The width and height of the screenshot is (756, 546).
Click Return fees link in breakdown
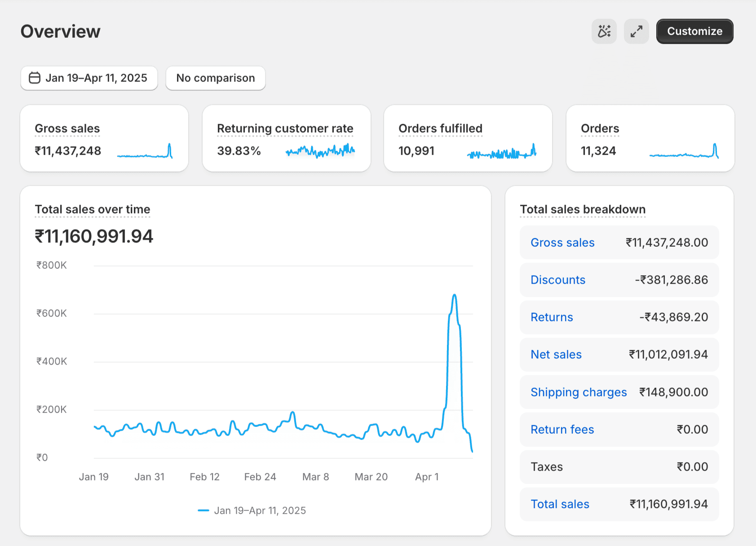tap(562, 430)
